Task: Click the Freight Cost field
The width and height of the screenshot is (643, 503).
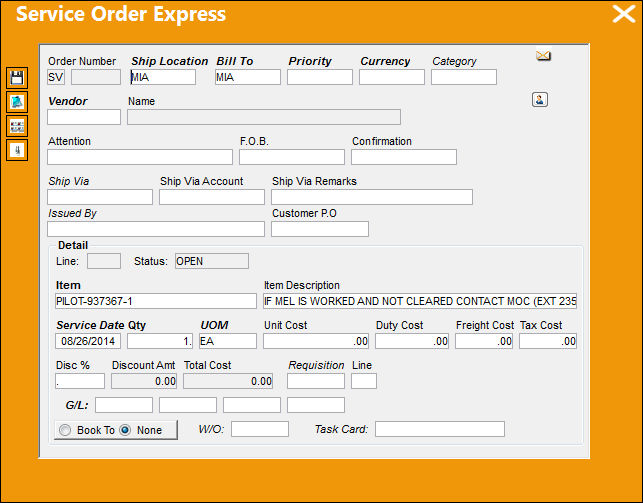Action: pos(484,341)
